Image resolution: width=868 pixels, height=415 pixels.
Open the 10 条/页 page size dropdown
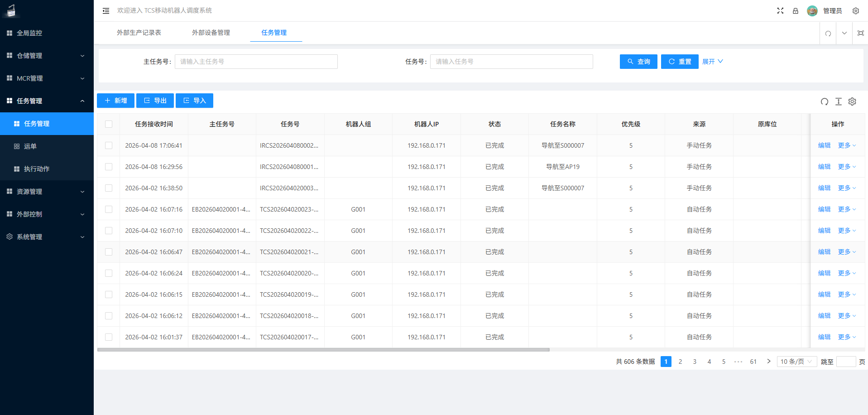click(797, 362)
